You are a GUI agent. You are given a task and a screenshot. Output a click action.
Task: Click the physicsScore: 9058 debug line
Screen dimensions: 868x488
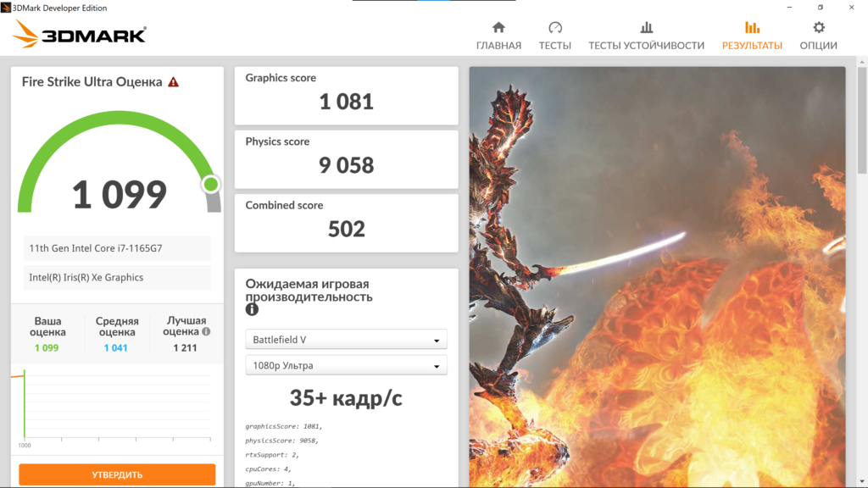[x=281, y=441]
